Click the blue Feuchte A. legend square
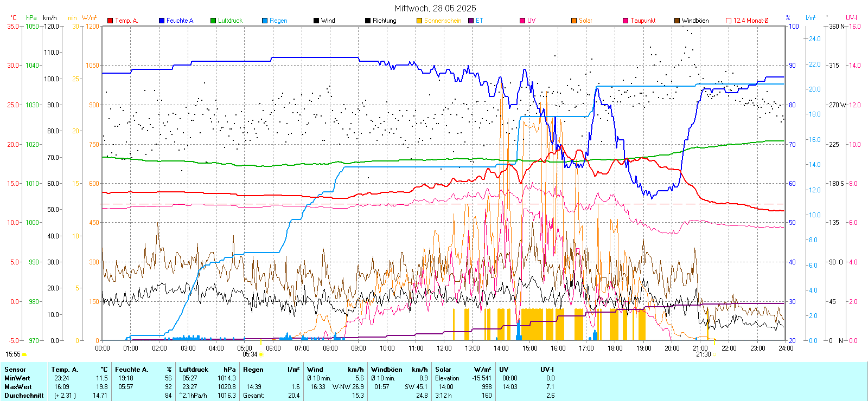868x401 pixels. pos(162,21)
